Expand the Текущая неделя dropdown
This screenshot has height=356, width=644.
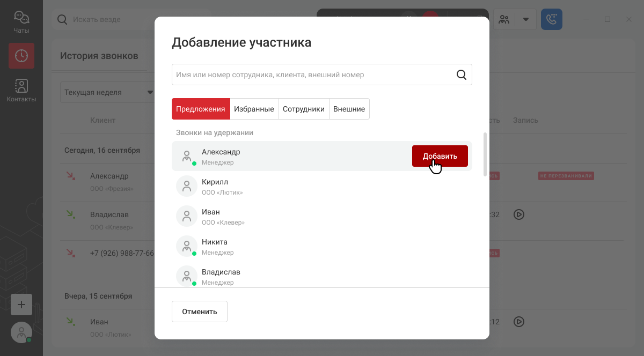(107, 92)
